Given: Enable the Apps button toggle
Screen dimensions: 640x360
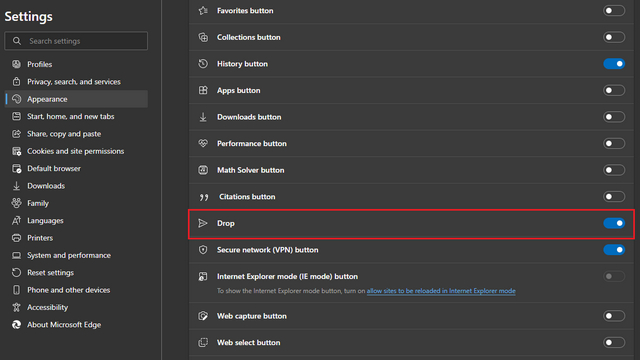Looking at the screenshot, I should click(614, 90).
